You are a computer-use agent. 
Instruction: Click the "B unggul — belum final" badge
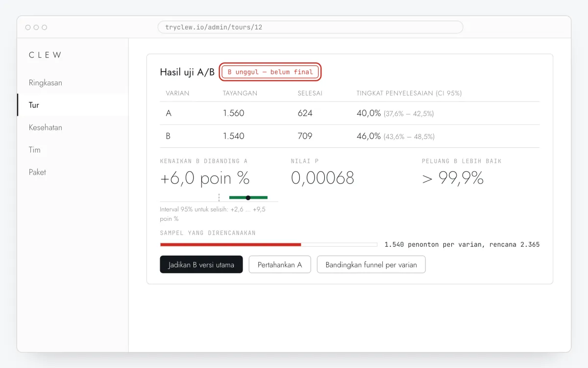point(270,72)
